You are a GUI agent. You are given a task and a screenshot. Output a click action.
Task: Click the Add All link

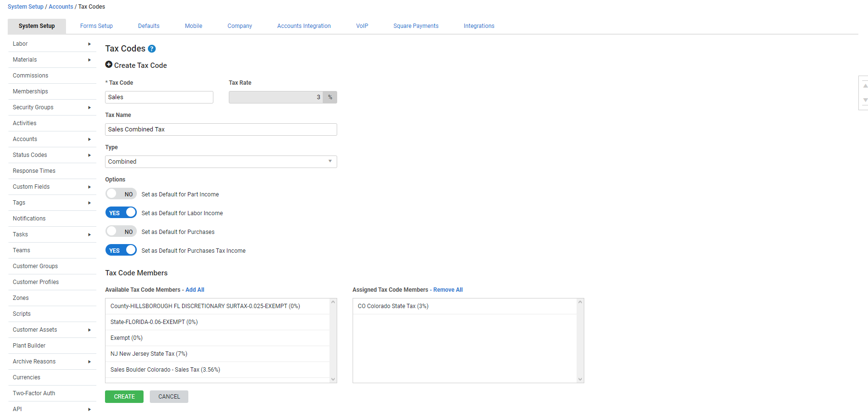click(195, 290)
